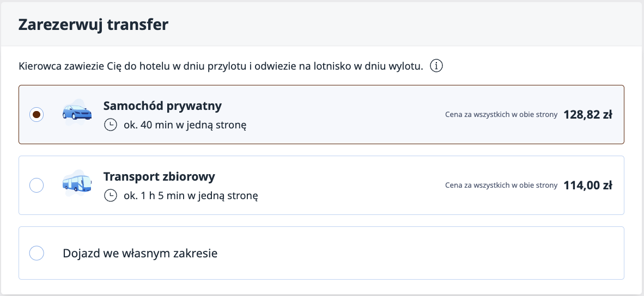Click the Zarezerwuj transfer heading
This screenshot has height=296, width=644.
(94, 24)
